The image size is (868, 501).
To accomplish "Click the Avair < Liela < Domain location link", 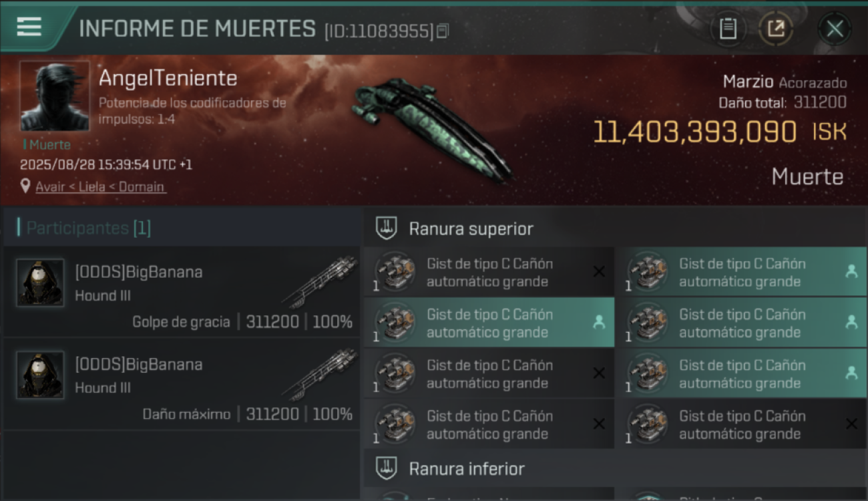I will coord(100,187).
